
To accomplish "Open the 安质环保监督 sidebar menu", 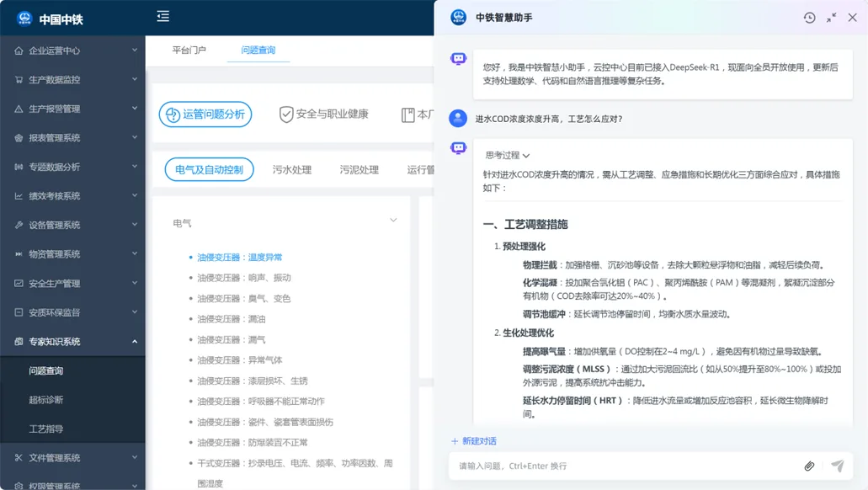I will pos(72,312).
